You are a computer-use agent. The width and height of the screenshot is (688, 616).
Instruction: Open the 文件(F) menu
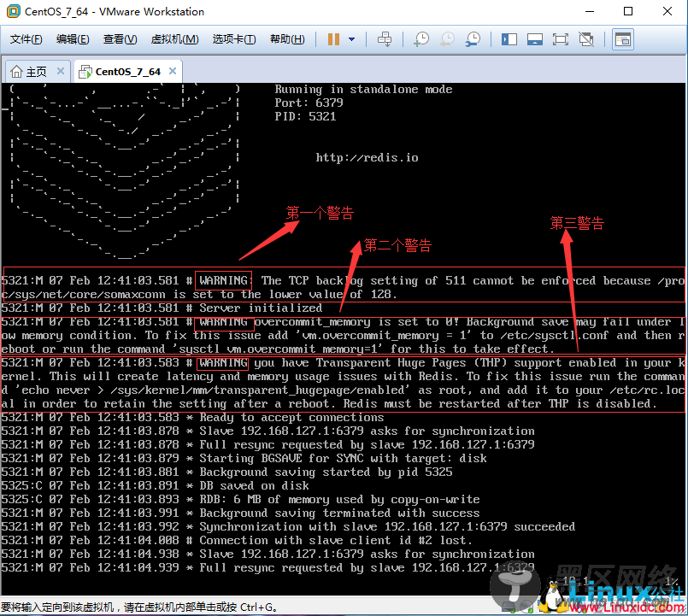(26, 39)
